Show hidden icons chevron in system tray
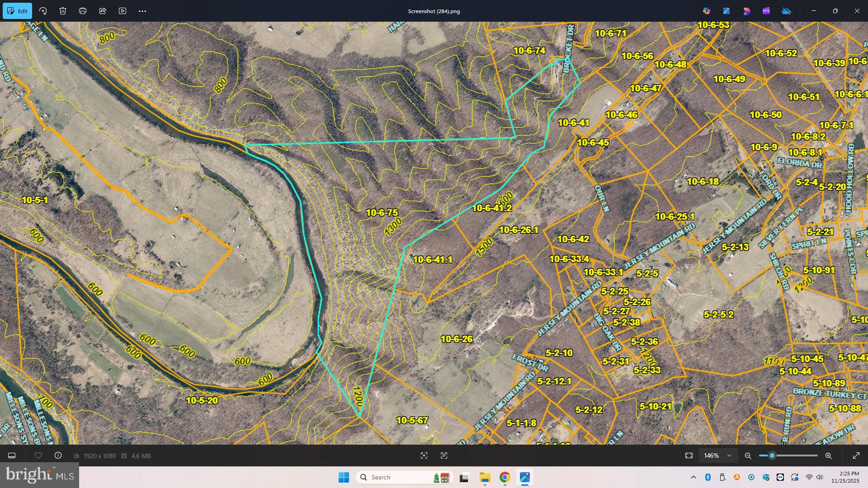 (693, 477)
